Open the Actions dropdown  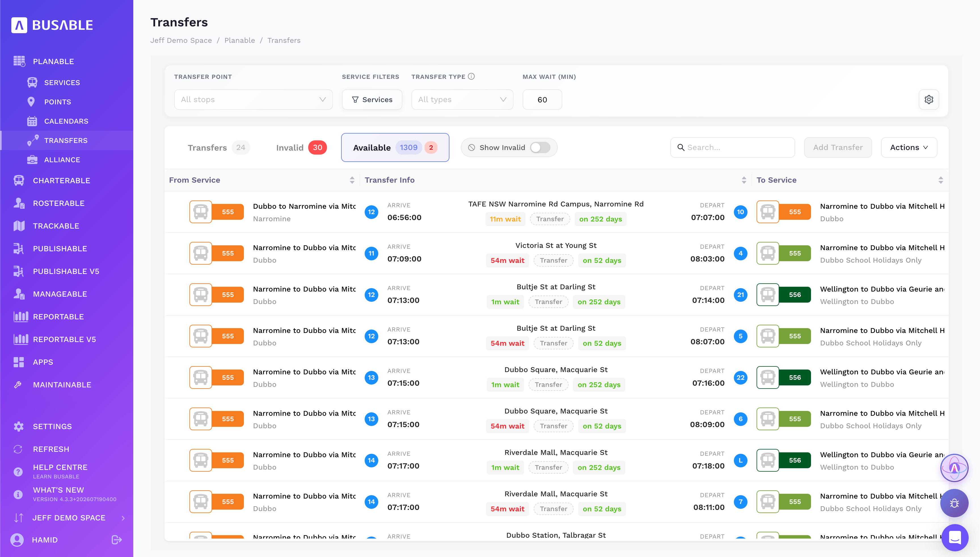(x=909, y=148)
